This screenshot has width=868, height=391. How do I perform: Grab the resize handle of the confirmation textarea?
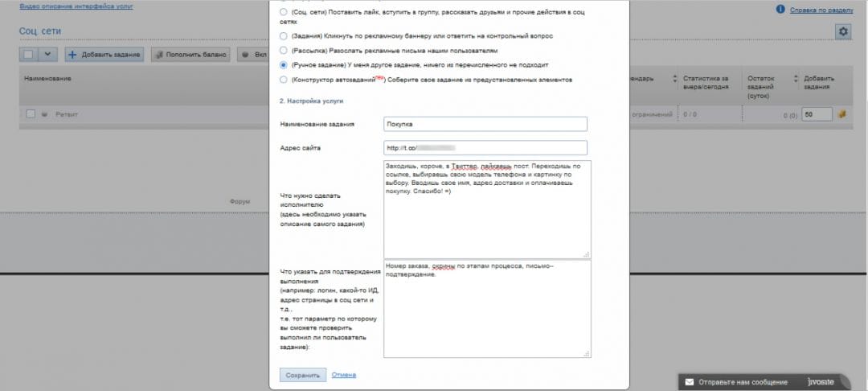coord(586,353)
